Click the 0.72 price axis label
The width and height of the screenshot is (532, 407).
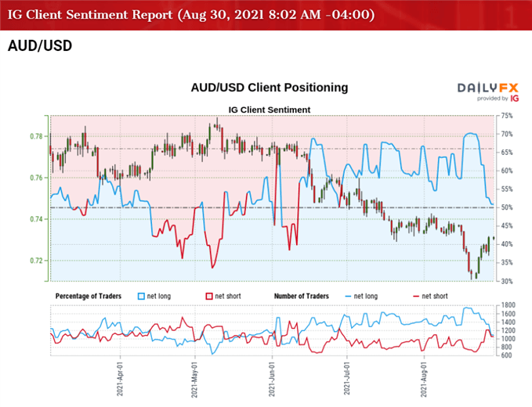pyautogui.click(x=36, y=261)
